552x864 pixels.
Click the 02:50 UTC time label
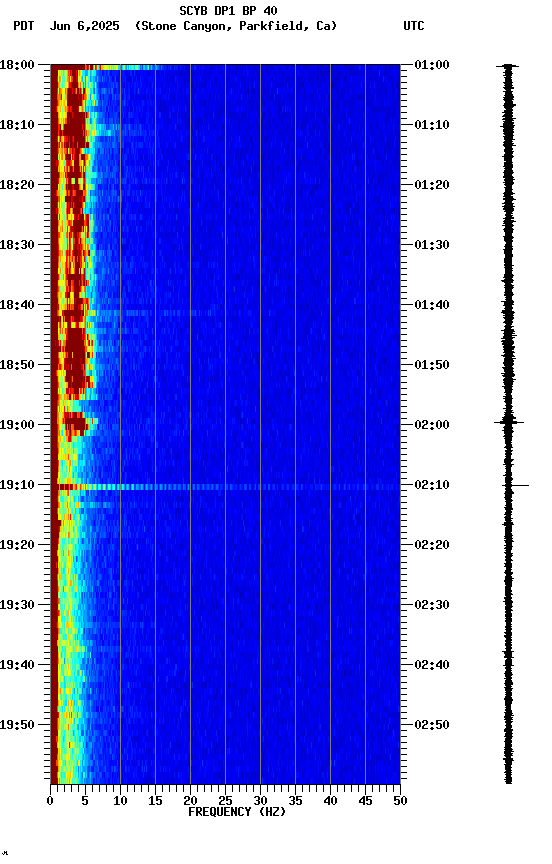pos(432,725)
